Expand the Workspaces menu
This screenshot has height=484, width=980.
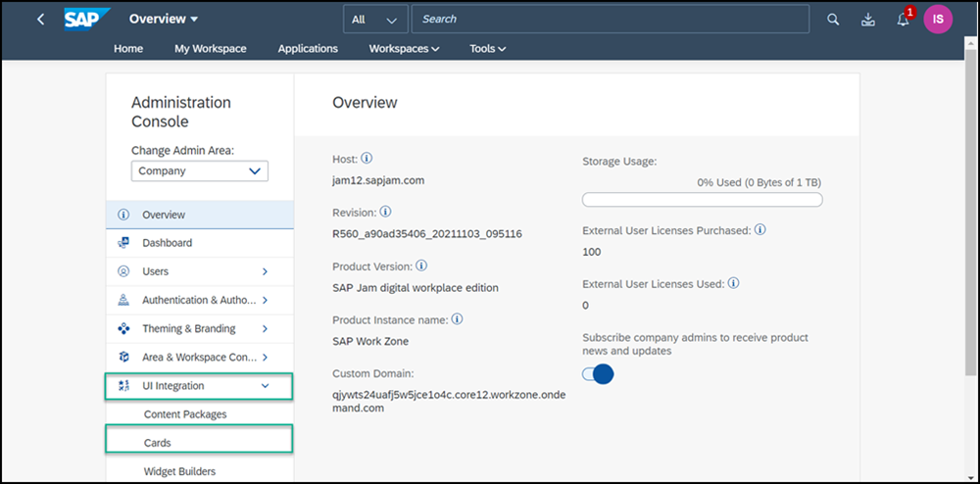click(x=404, y=49)
